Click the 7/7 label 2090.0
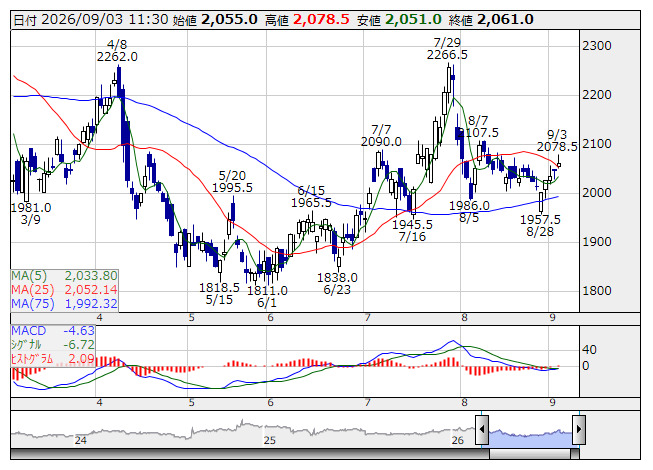Screen dimensions: 653x470 pos(381,142)
